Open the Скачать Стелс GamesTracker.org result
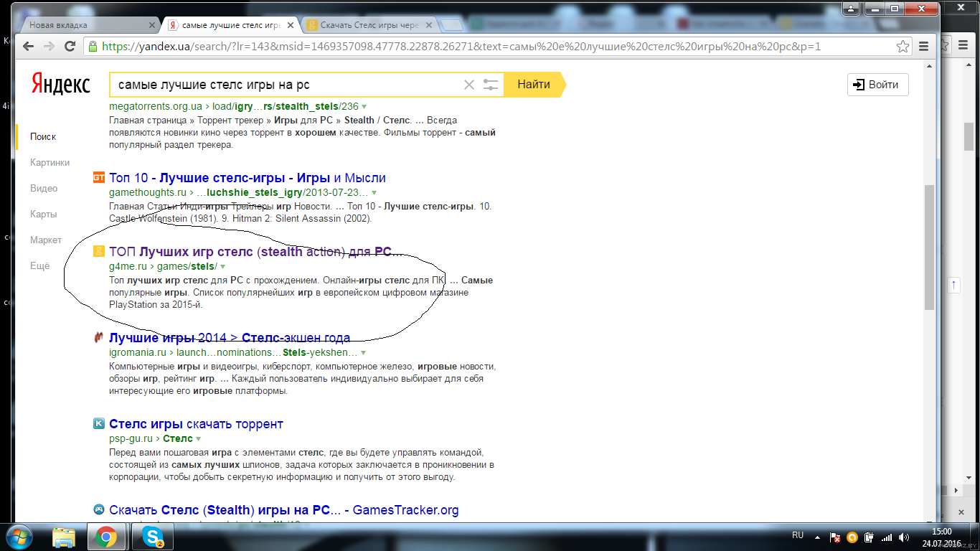Viewport: 980px width, 551px height. (x=283, y=510)
